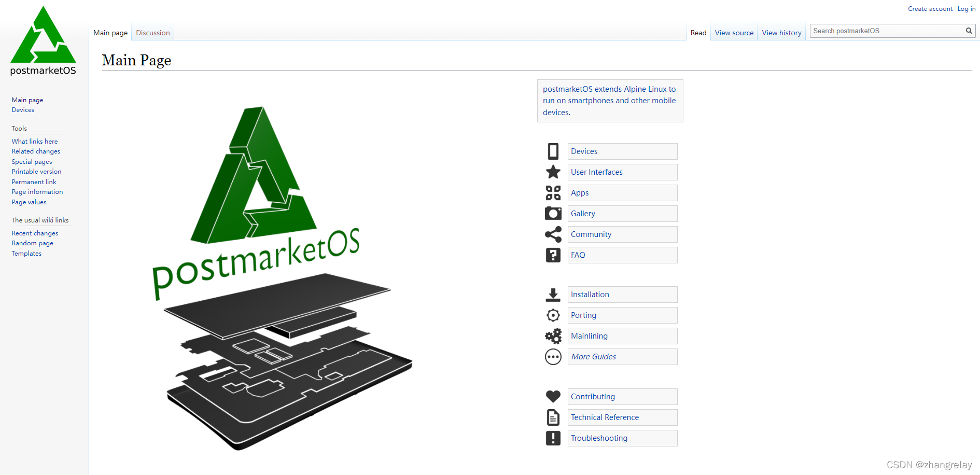Click the Log in link
Screen dimensions: 980x475
click(x=967, y=9)
